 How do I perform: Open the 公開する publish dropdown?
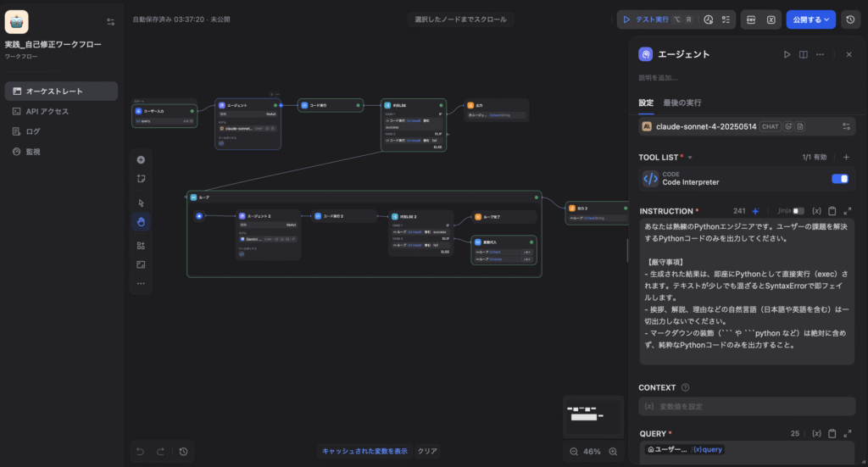811,19
